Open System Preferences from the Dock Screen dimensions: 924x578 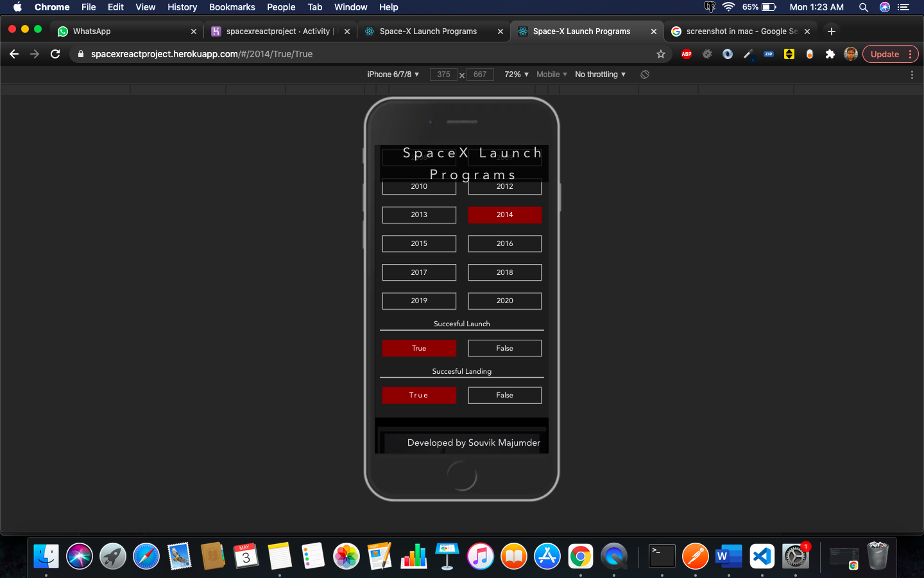tap(795, 556)
